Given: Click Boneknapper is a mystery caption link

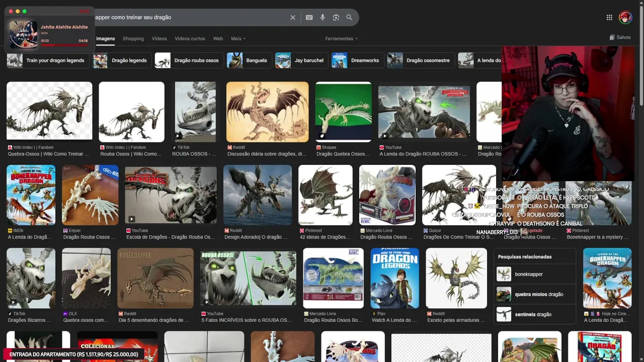Looking at the screenshot, I should point(598,237).
